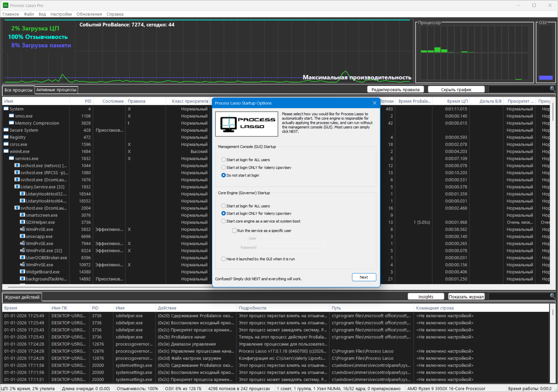Switch to Активные процессы tab
Screen dimensions: 558x392
(56, 90)
